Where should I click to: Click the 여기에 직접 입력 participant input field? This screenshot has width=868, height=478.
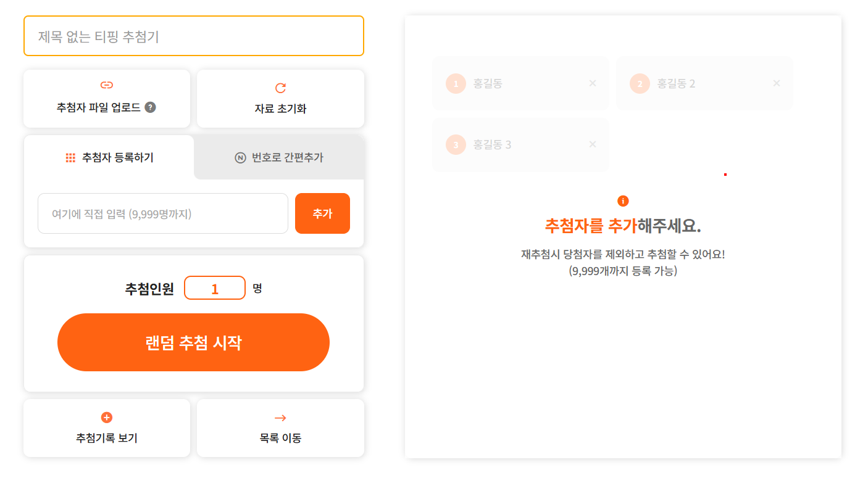163,213
